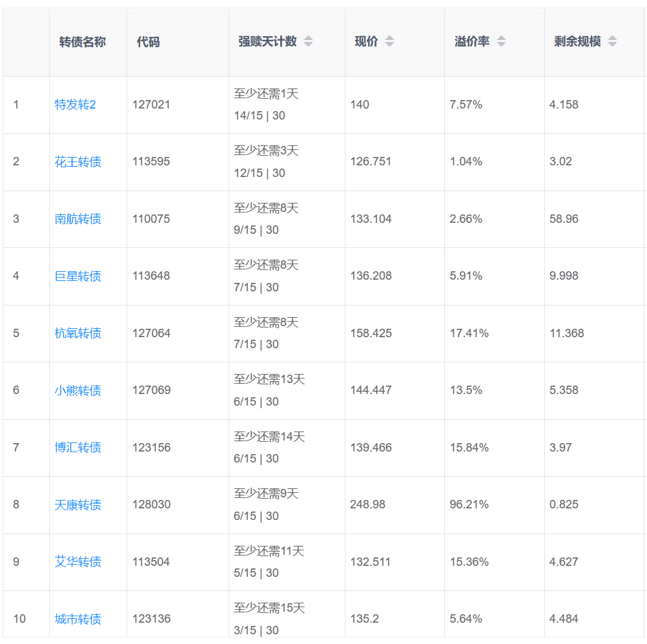This screenshot has height=644, width=647.
Task: Open 杭氧转债 from the list
Action: pos(77,333)
